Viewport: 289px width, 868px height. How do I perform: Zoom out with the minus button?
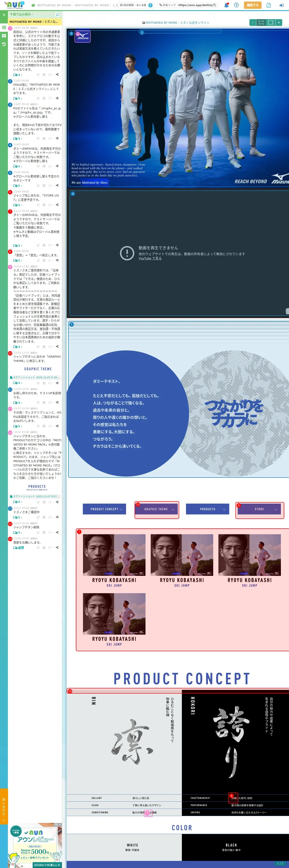coord(253,23)
